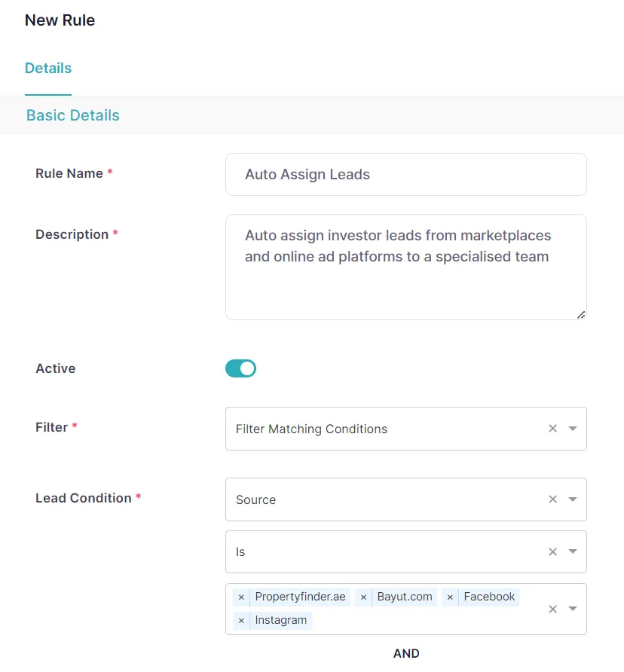Screen dimensions: 624x672
Task: Clear the Source lead condition field
Action: (552, 499)
